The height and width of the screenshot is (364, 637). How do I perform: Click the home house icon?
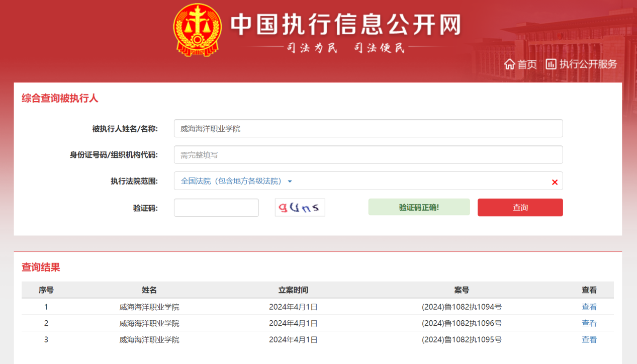click(x=509, y=64)
